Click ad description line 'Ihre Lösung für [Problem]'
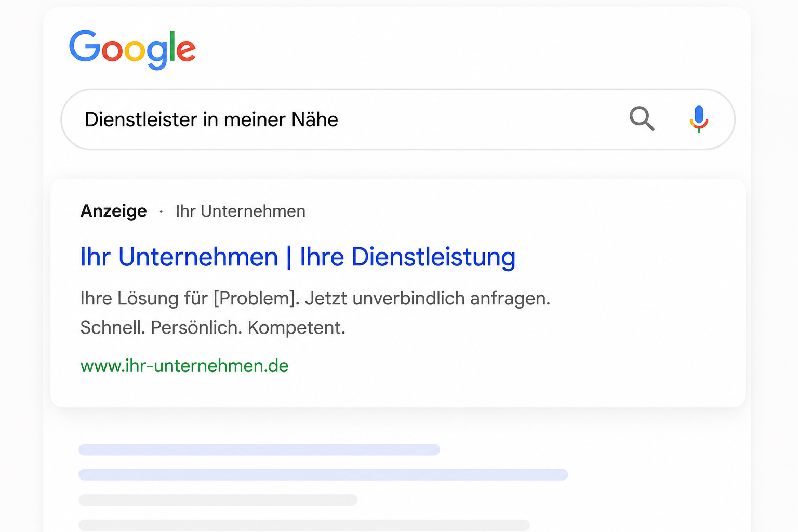Viewport: 798px width, 532px height. [190, 299]
